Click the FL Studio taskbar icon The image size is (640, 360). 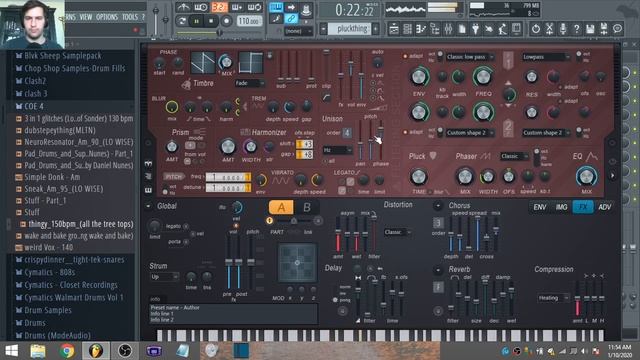coord(96,351)
